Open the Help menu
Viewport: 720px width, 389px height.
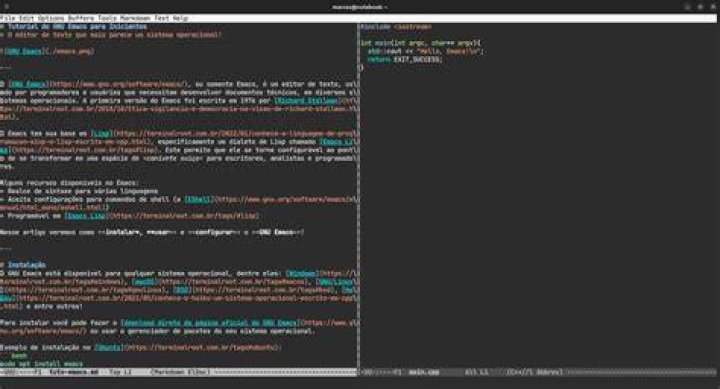pos(180,18)
